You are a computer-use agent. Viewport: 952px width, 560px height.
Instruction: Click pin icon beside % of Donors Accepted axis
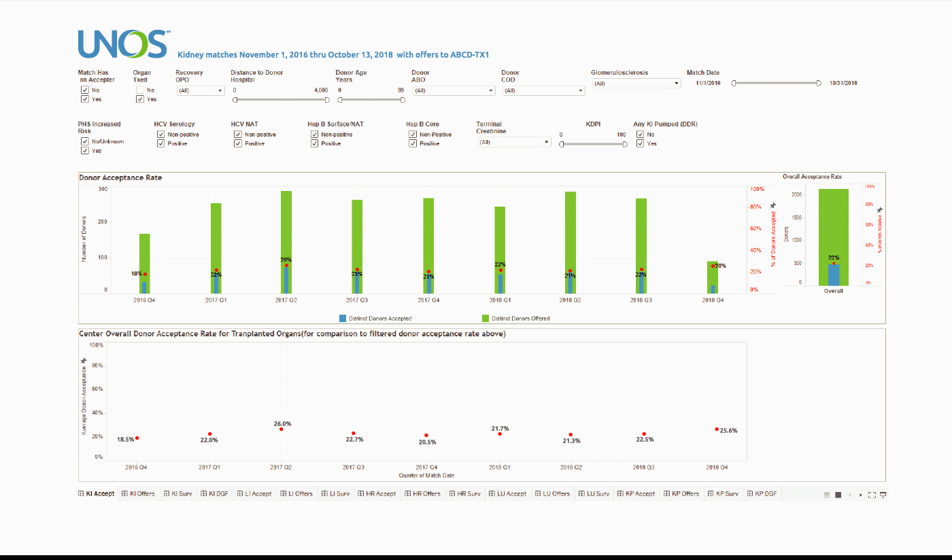tap(772, 205)
